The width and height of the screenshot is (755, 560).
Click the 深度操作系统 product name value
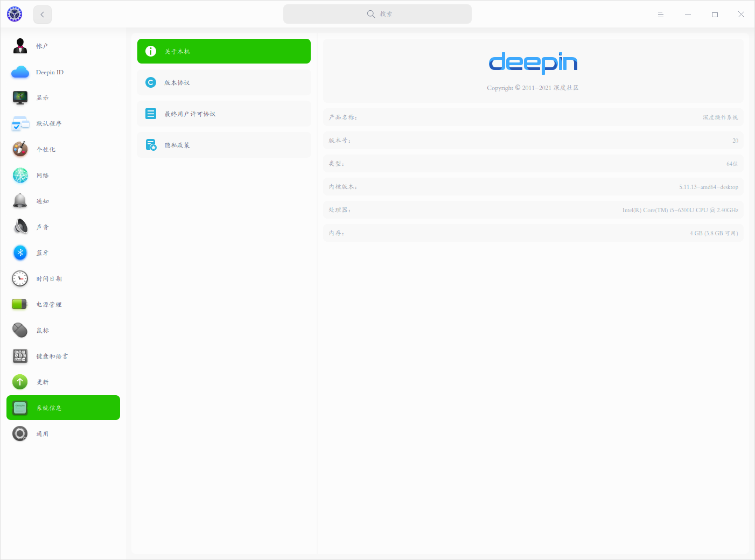pyautogui.click(x=721, y=117)
